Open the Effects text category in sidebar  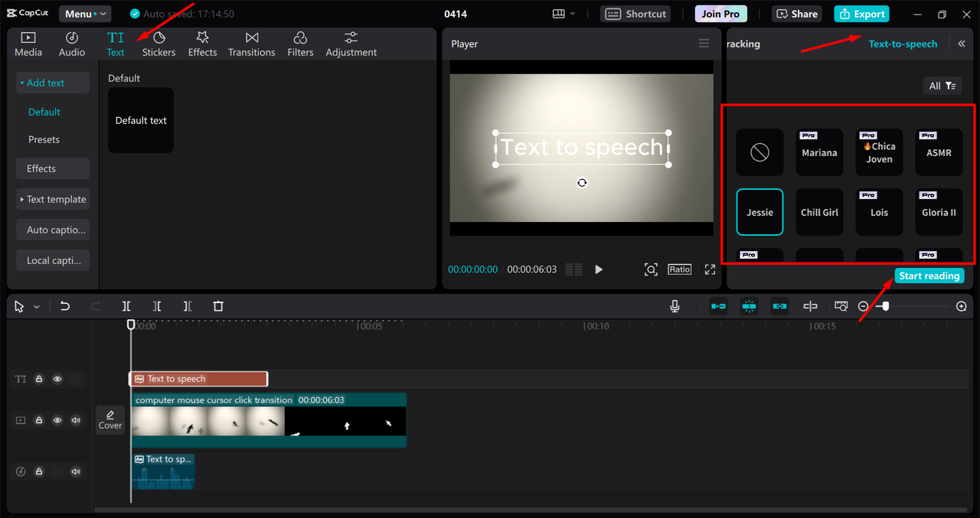pyautogui.click(x=53, y=168)
